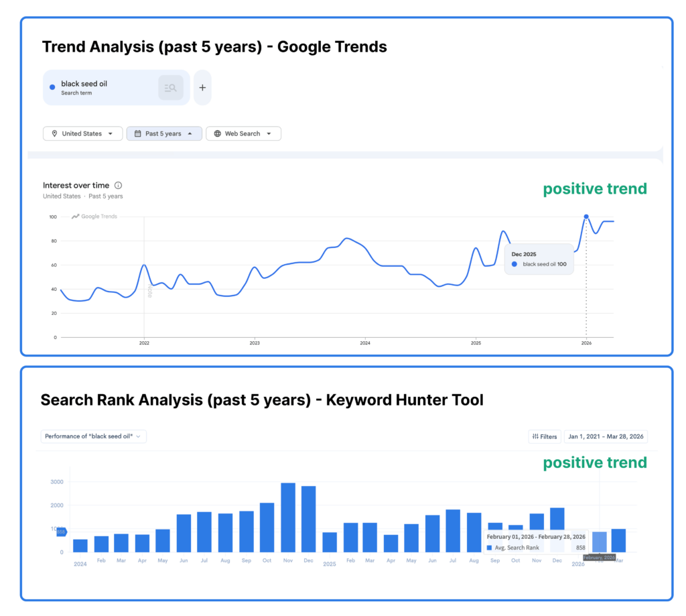Open the Performance of black seed oil selector
The width and height of the screenshot is (686, 616).
point(92,436)
